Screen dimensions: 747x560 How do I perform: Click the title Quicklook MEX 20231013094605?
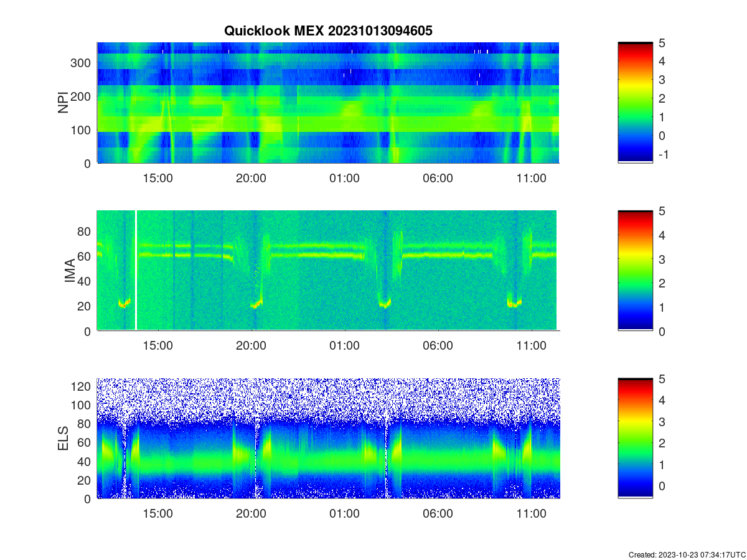328,30
